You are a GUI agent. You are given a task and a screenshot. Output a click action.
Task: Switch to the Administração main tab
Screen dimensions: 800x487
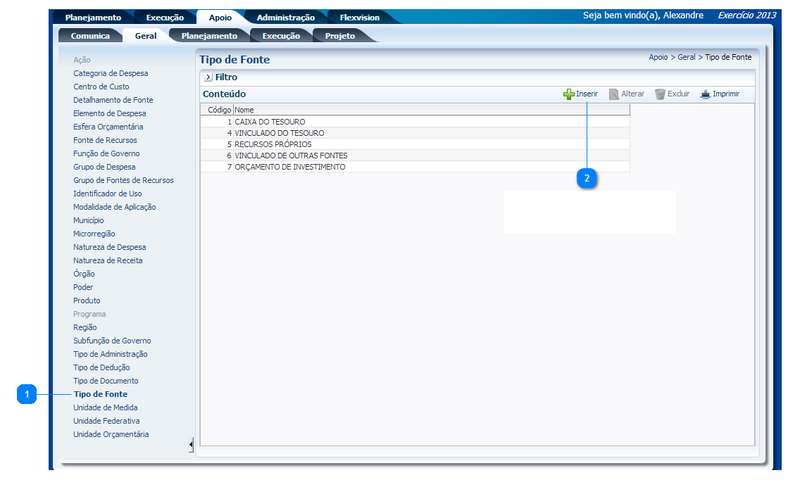point(285,17)
